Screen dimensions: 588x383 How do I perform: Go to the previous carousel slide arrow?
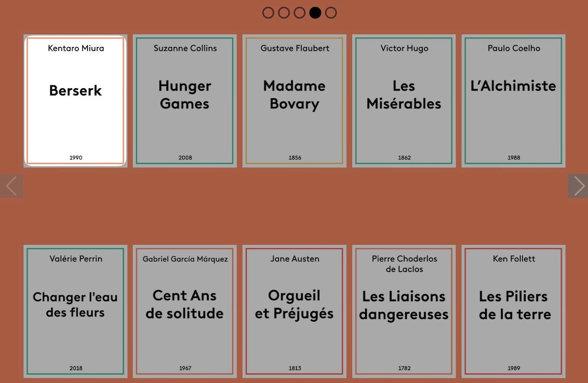click(x=11, y=186)
